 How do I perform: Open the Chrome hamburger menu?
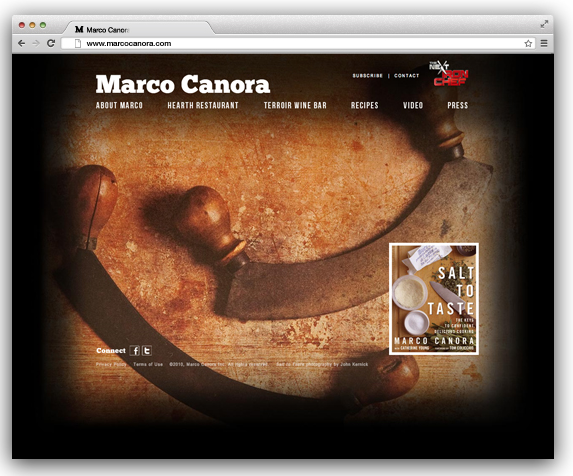click(544, 43)
